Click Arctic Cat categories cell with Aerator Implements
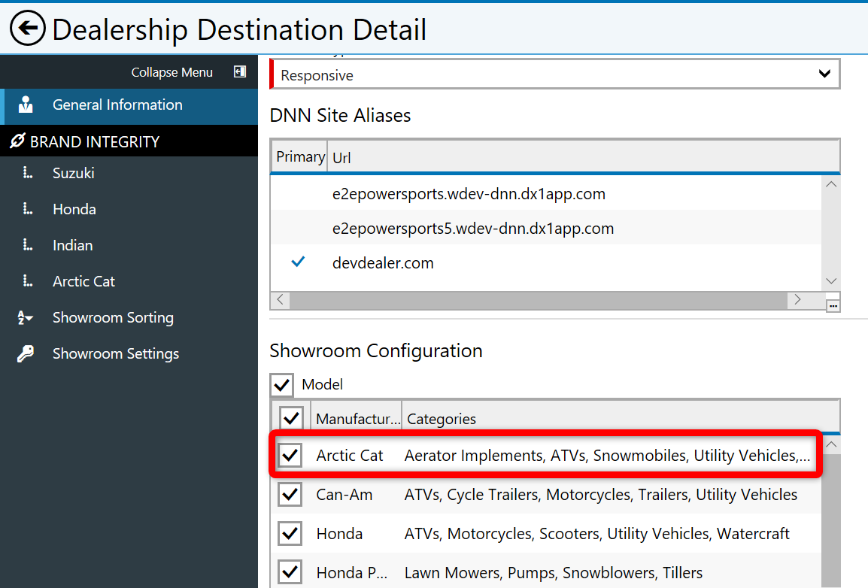Image resolution: width=868 pixels, height=588 pixels. (607, 455)
